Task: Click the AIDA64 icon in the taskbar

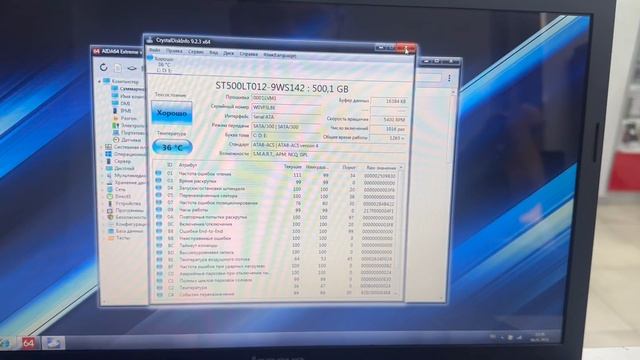Action: pyautogui.click(x=28, y=343)
